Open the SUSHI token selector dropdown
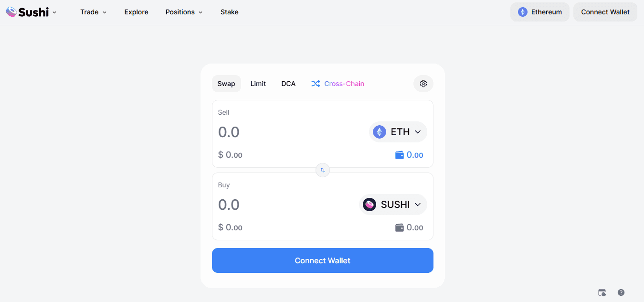 point(393,205)
